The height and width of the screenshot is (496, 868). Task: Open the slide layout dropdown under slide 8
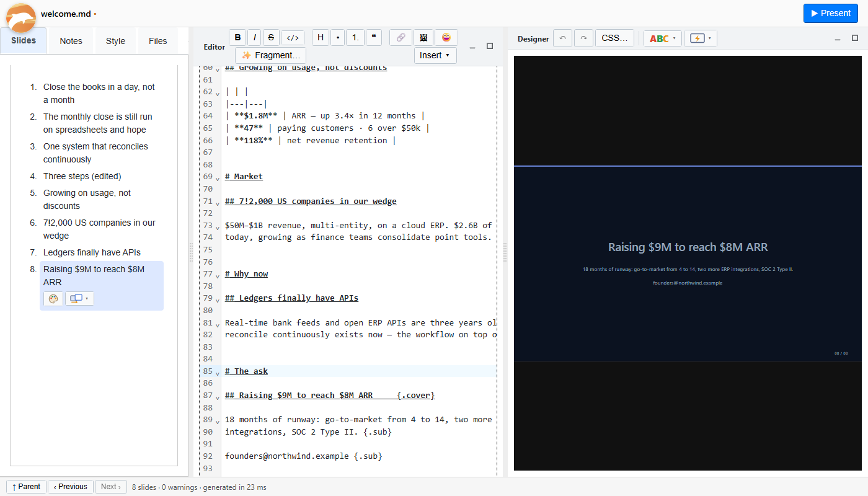(79, 299)
